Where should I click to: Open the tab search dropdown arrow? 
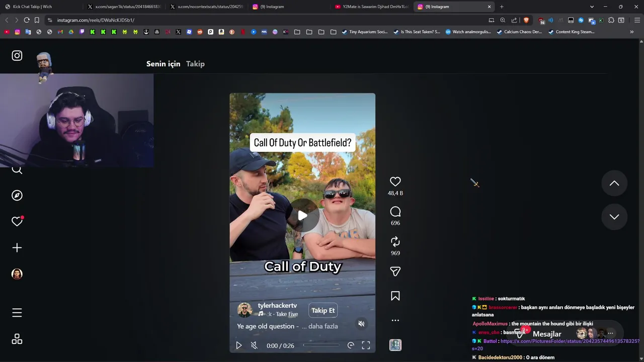pos(592,7)
